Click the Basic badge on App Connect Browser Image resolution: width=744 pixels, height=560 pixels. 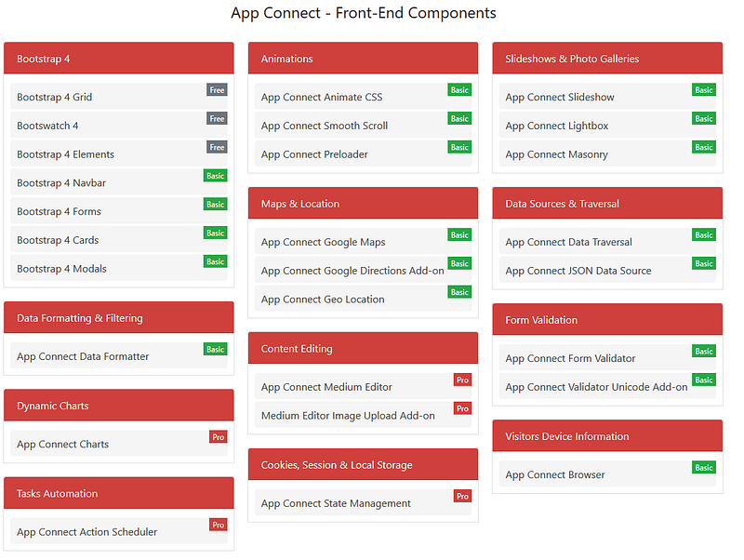[704, 468]
